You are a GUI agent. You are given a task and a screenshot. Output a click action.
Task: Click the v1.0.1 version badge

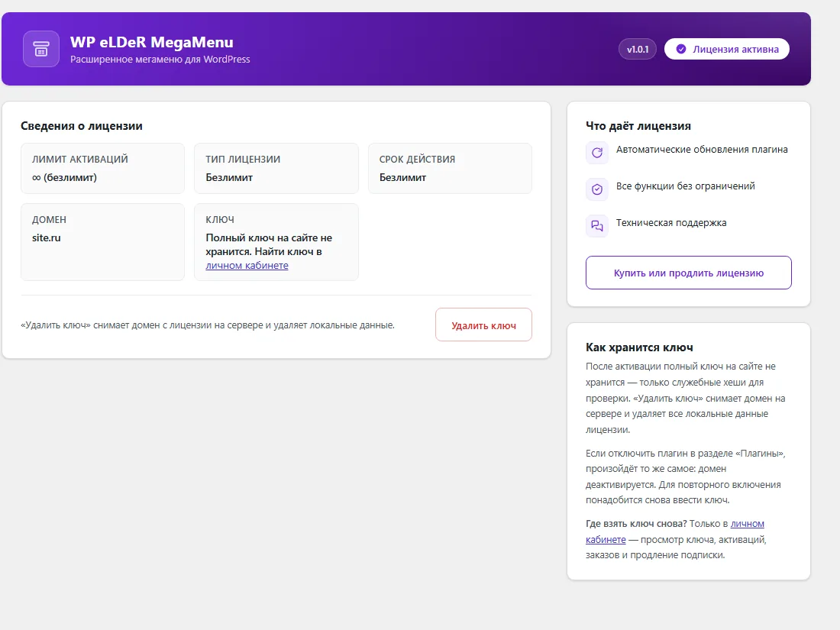click(x=638, y=50)
